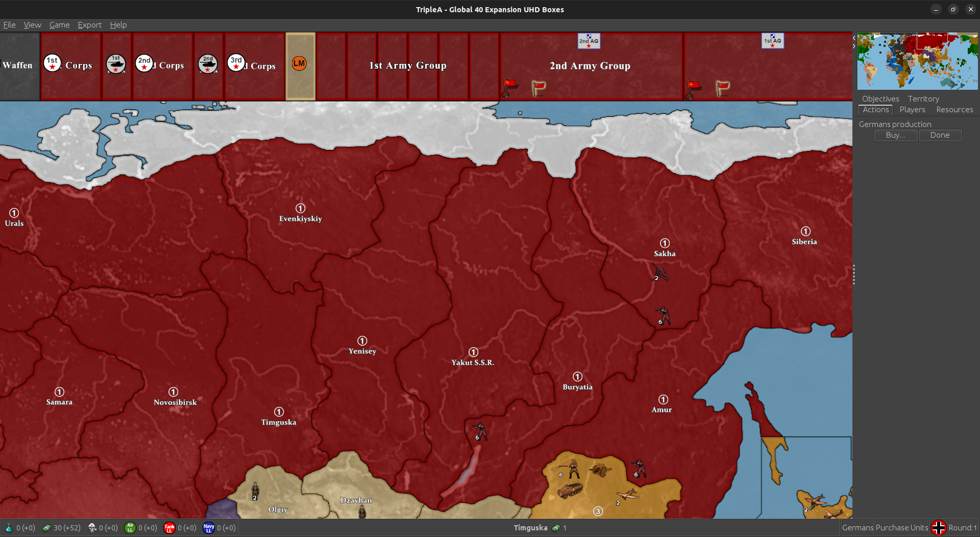Select the Soviet infantry near Manchuria border
The height and width of the screenshot is (537, 980).
(x=639, y=468)
